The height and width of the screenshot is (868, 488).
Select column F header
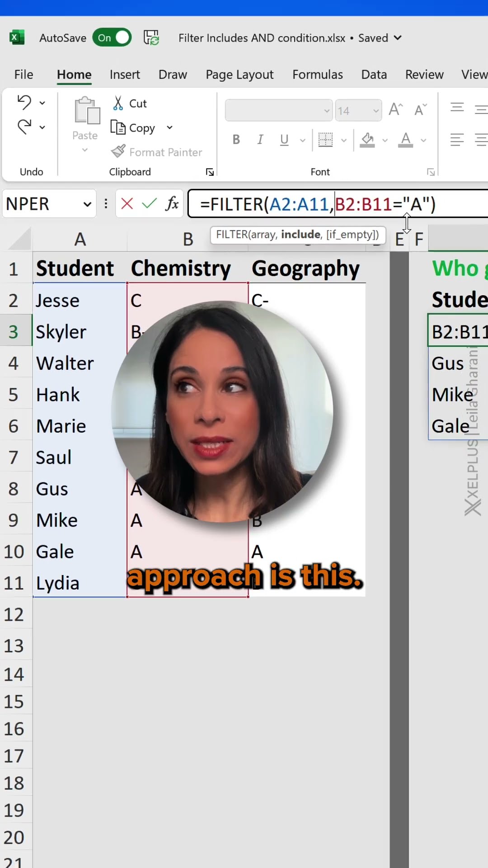pos(419,239)
